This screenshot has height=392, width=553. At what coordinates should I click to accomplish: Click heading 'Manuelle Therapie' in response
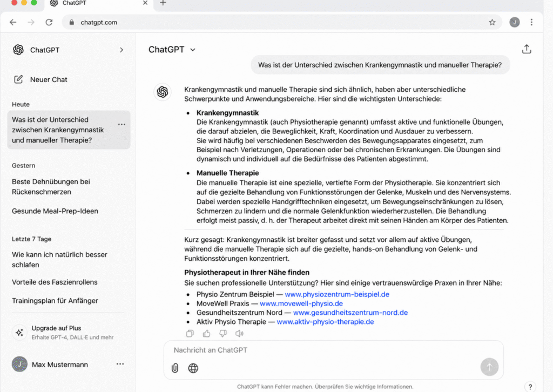point(227,173)
